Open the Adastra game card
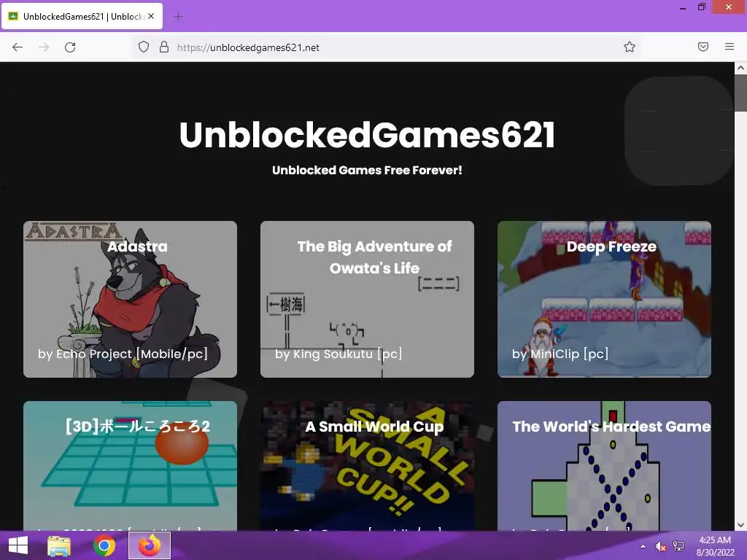The width and height of the screenshot is (747, 560). click(x=130, y=299)
